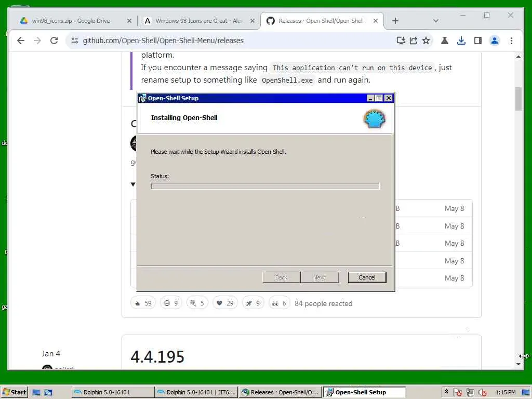Click the hooray reaction with 5
The height and width of the screenshot is (399, 532).
coord(197,303)
